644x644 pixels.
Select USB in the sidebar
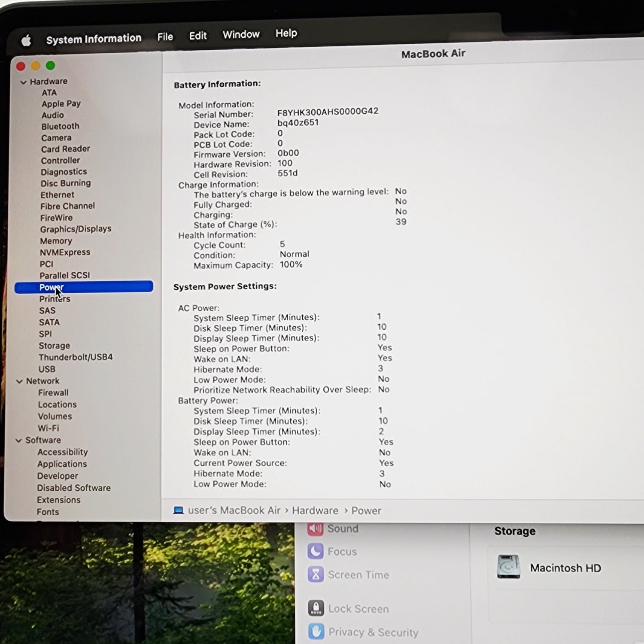(x=47, y=369)
